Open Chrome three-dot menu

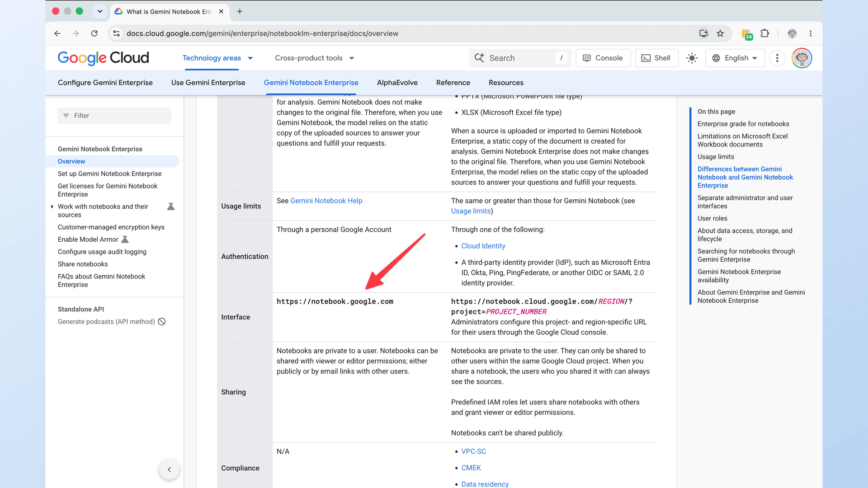(x=811, y=33)
